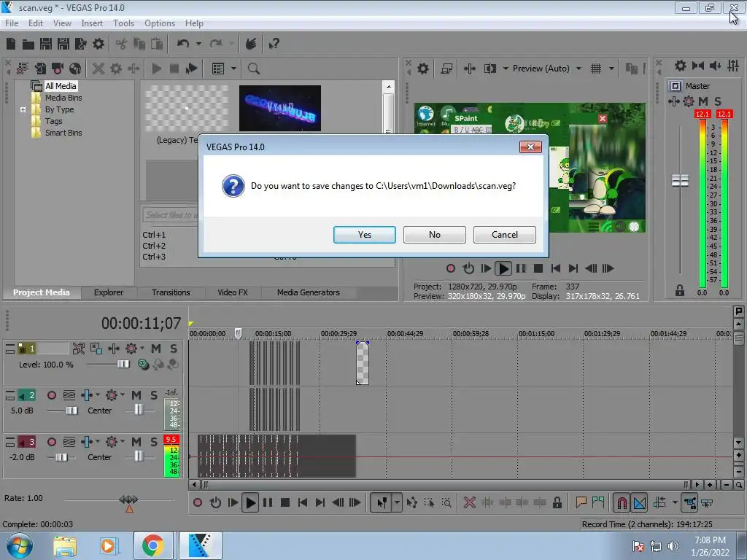Toggle Master bus Mute button
Image resolution: width=747 pixels, height=560 pixels.
[x=703, y=101]
